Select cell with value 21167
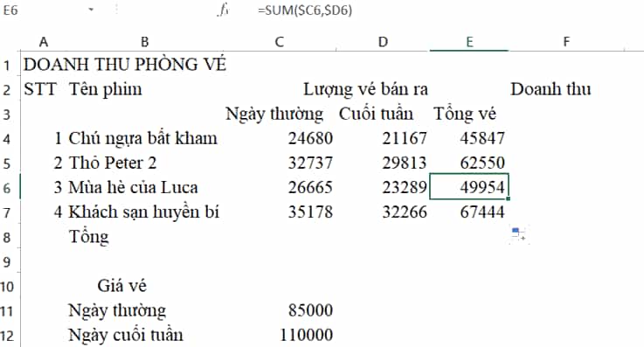644x347 pixels. (405, 138)
